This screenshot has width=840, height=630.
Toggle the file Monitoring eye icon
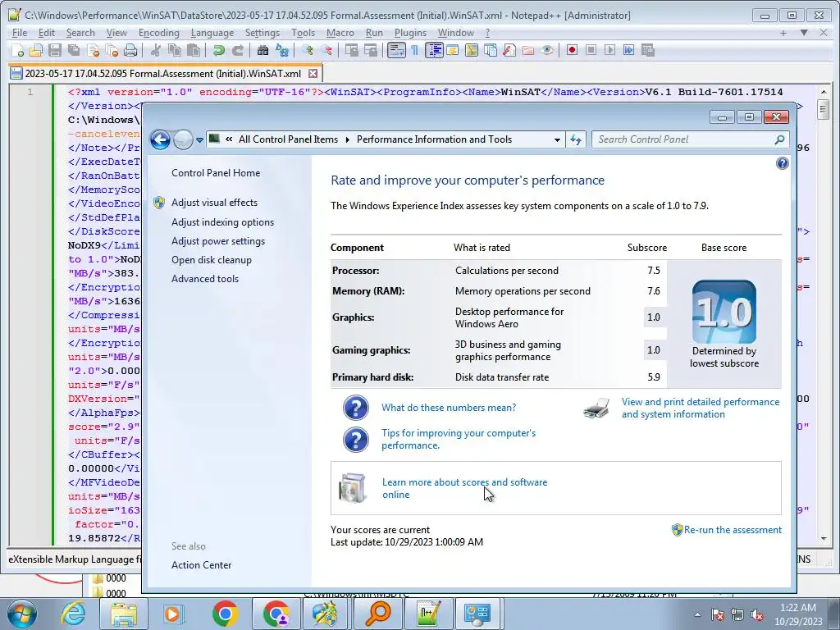547,50
